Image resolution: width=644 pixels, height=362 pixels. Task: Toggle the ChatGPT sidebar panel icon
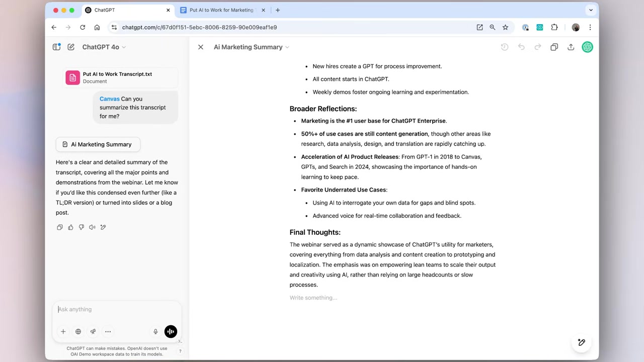click(56, 47)
